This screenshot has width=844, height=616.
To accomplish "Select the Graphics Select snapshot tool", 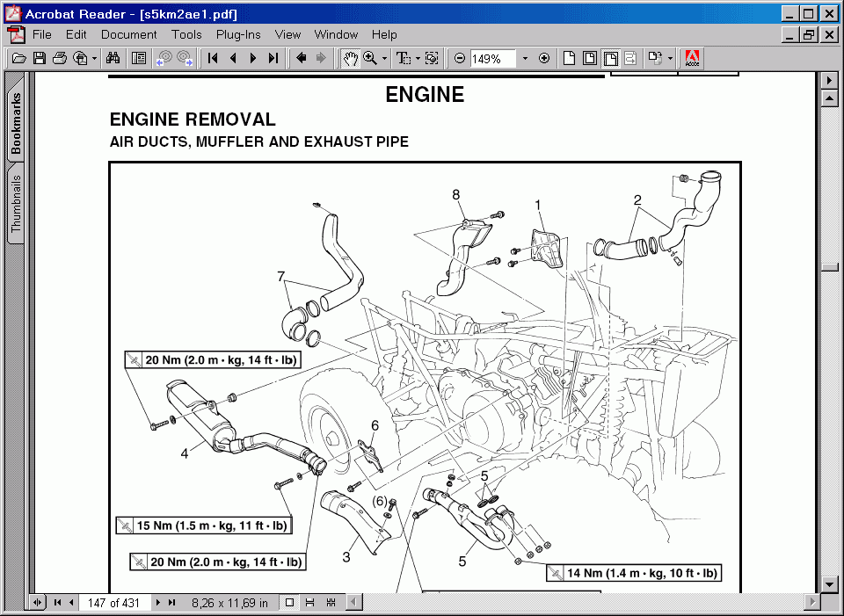I will click(x=432, y=58).
